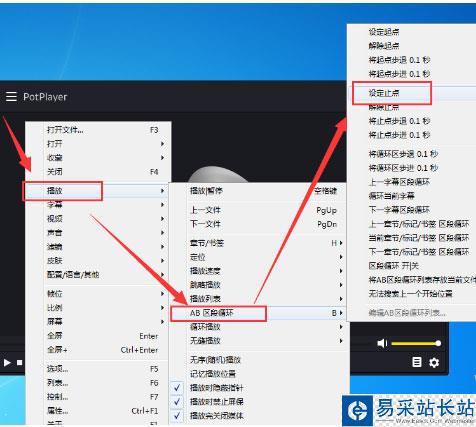476x427 pixels.
Task: Expand the 视频 submenu
Action: pos(98,218)
